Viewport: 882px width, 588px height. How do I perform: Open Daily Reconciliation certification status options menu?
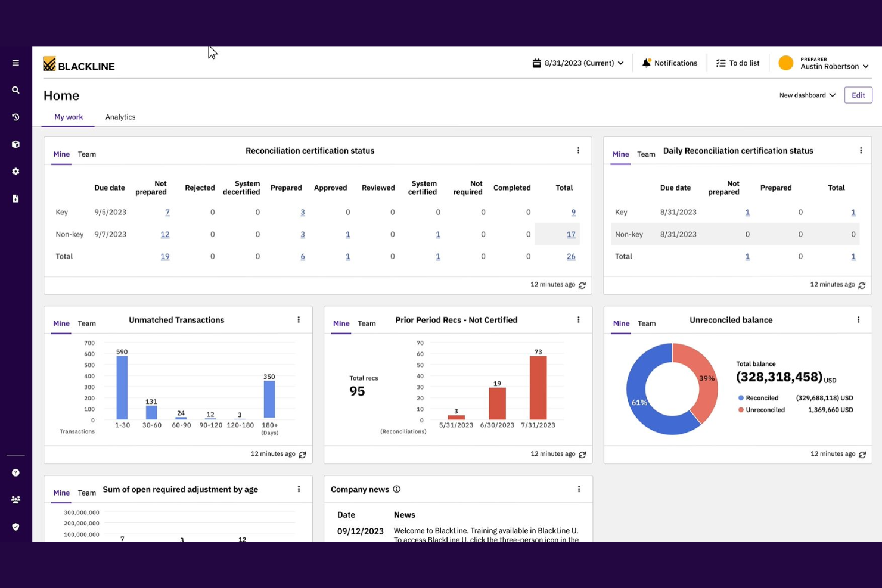coord(861,151)
